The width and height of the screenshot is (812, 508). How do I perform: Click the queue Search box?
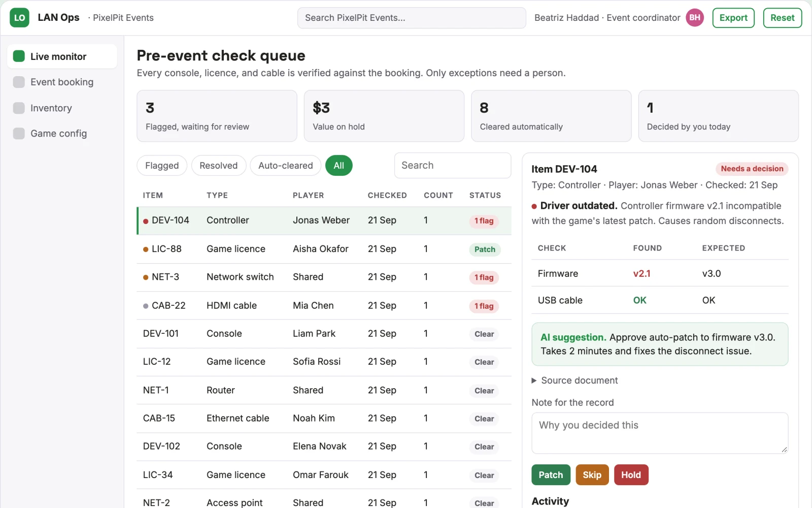tap(453, 166)
